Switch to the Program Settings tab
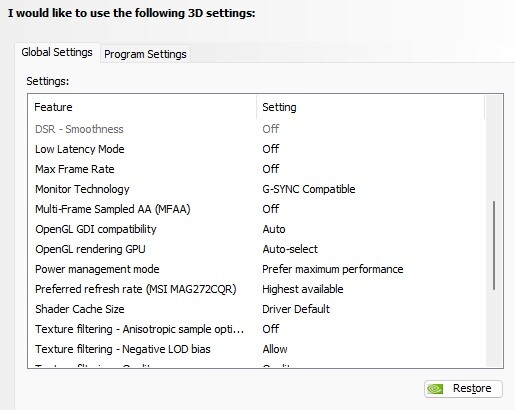 [145, 54]
